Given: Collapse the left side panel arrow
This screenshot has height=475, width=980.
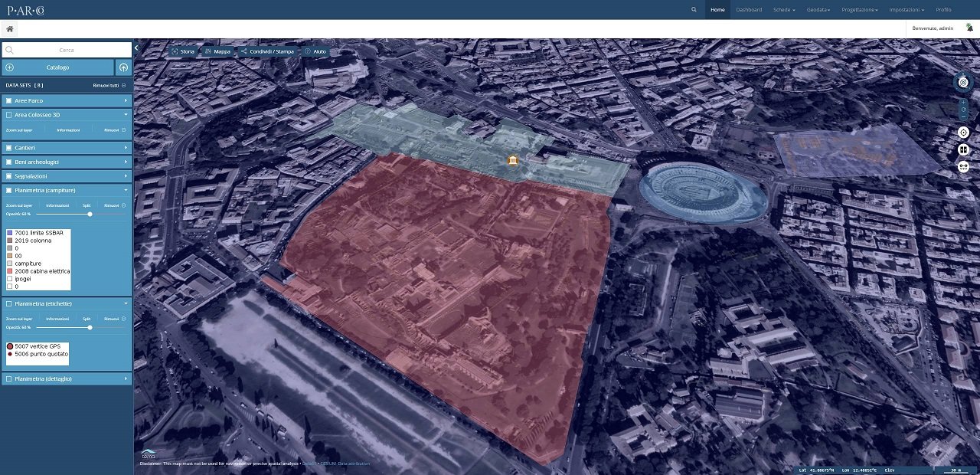Looking at the screenshot, I should pos(136,48).
